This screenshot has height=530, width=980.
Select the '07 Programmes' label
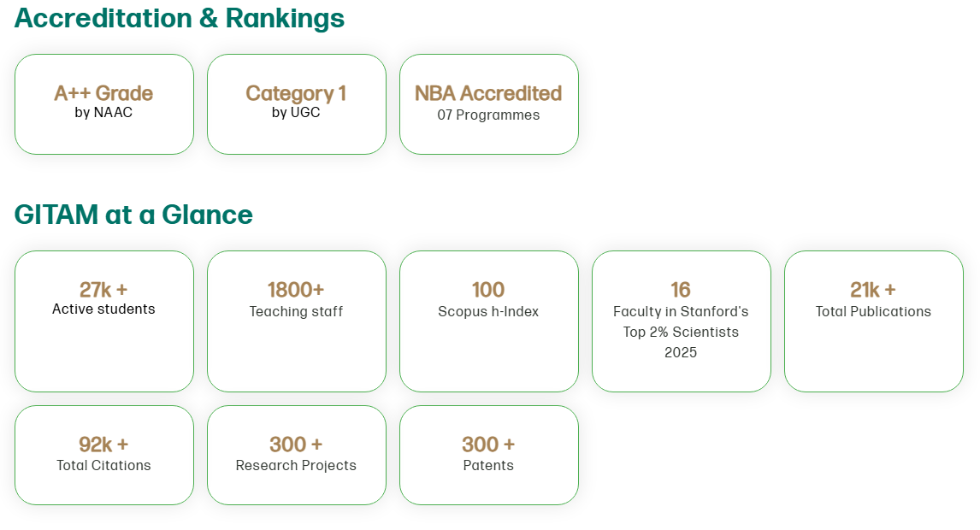[x=488, y=115]
